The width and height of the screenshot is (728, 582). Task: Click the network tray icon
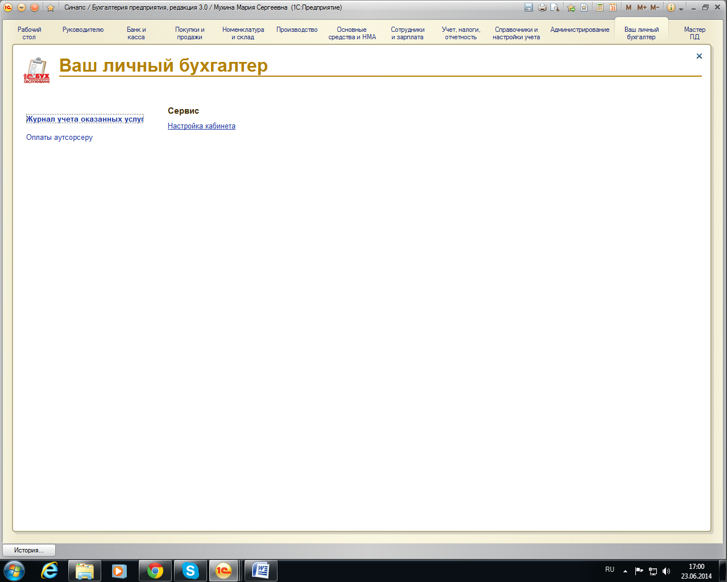click(x=653, y=571)
